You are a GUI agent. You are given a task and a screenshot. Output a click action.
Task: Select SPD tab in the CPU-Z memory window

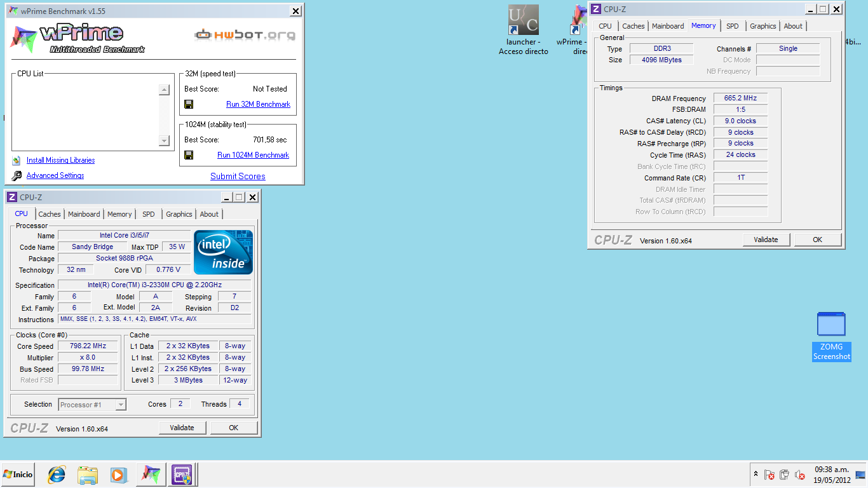(x=733, y=26)
